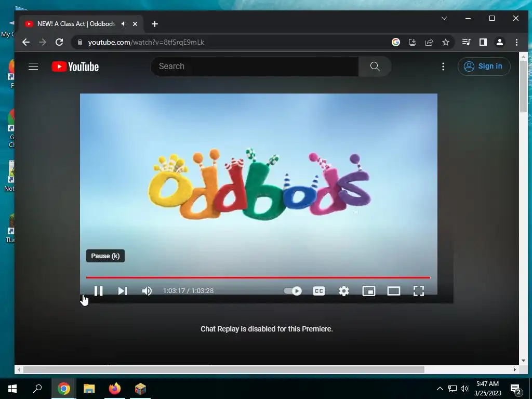
Task: Open the Windows Start menu
Action: [12, 389]
